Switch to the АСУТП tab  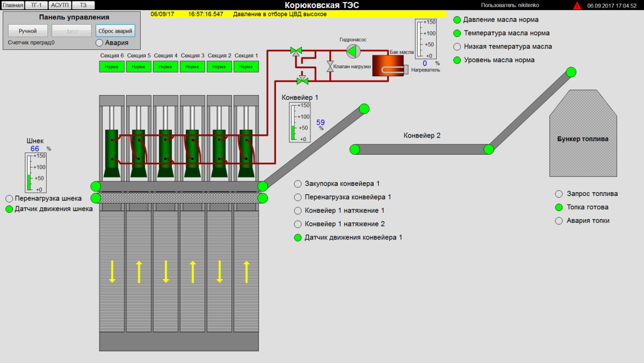[x=60, y=5]
